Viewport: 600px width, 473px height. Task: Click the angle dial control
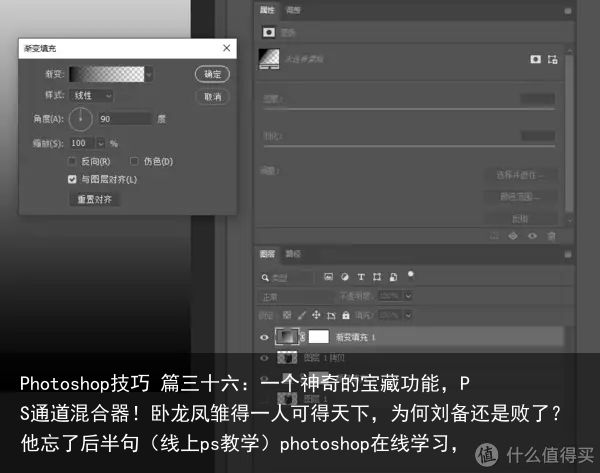80,119
